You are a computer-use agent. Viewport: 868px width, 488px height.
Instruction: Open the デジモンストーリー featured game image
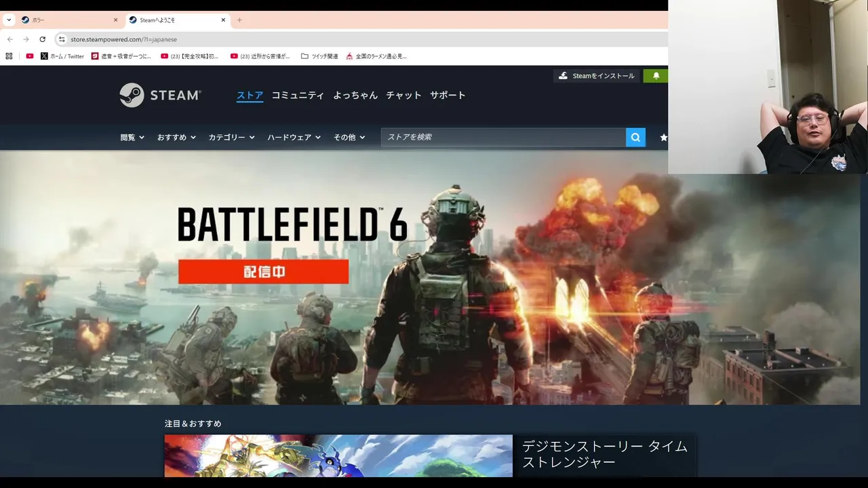click(x=338, y=455)
